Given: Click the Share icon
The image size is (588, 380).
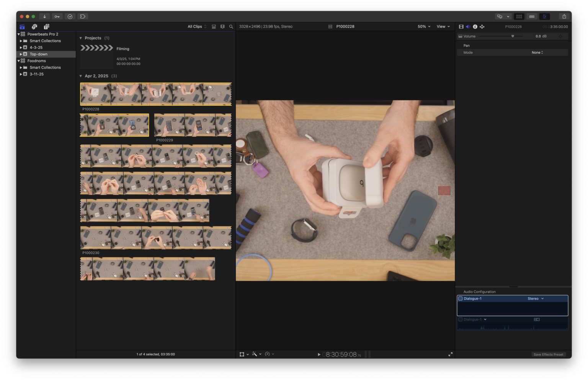Looking at the screenshot, I should coord(565,16).
